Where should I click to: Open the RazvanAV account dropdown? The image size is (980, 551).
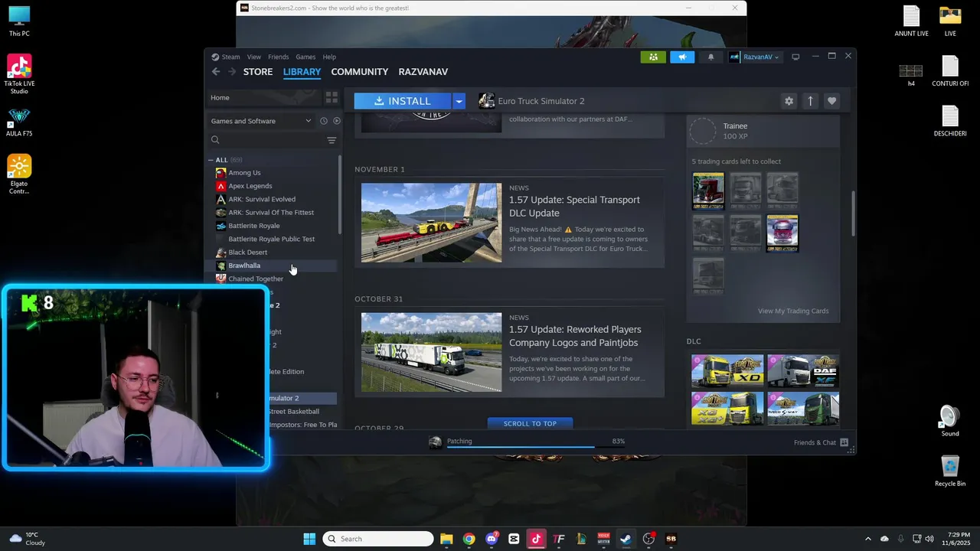pyautogui.click(x=755, y=57)
